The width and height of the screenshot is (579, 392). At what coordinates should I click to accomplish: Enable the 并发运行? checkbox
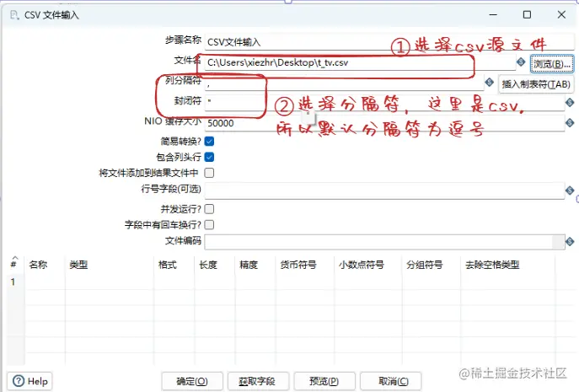[209, 209]
